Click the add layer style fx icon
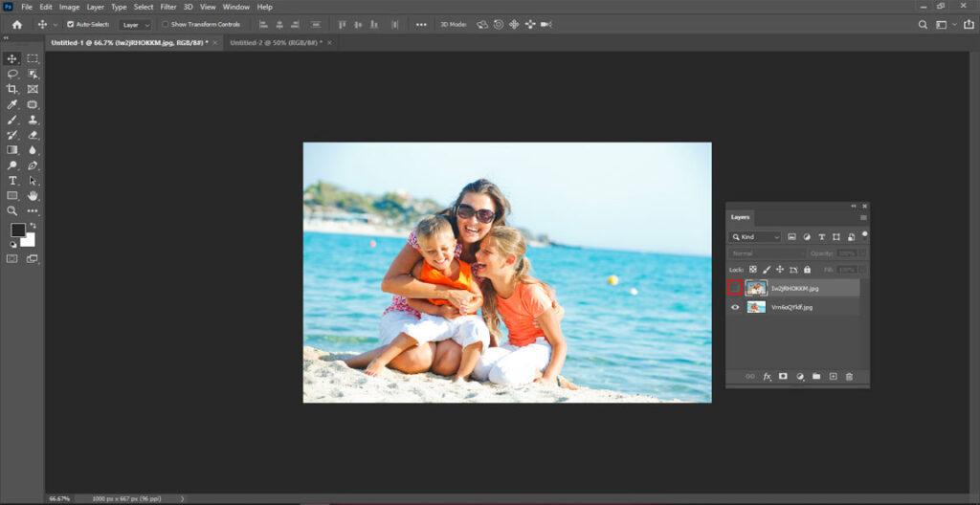Screen dimensions: 980x505 click(x=767, y=376)
